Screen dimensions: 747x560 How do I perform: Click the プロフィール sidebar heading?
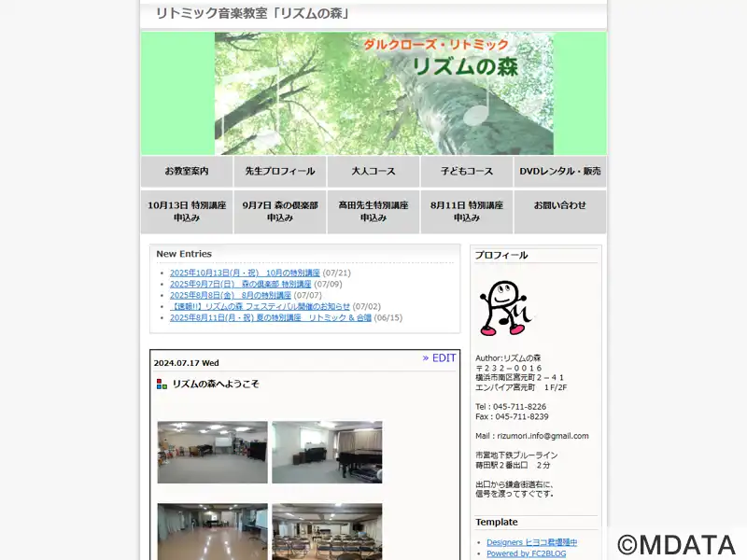click(x=501, y=255)
